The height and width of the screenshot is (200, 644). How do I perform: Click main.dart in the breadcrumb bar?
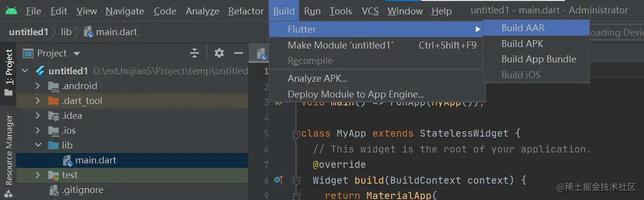(x=117, y=32)
